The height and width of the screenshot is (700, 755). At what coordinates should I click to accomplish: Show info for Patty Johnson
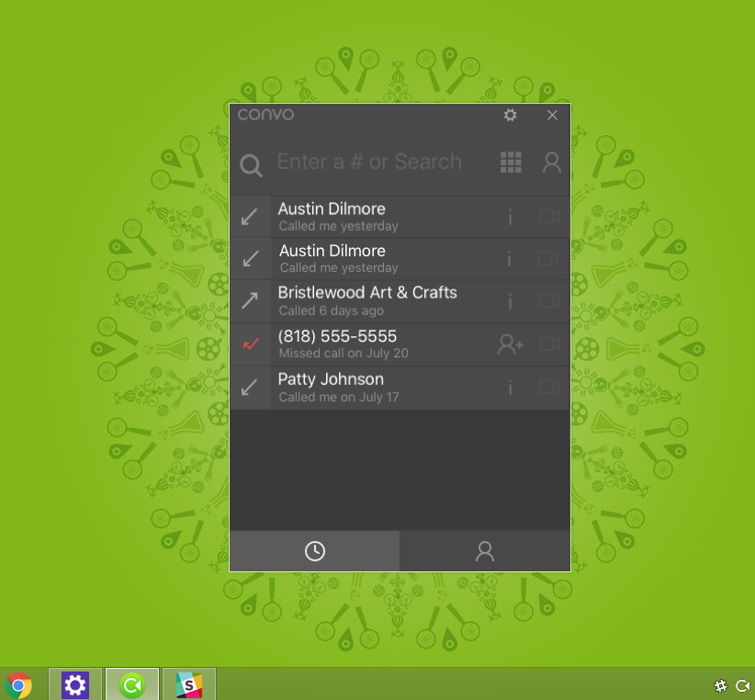[510, 388]
